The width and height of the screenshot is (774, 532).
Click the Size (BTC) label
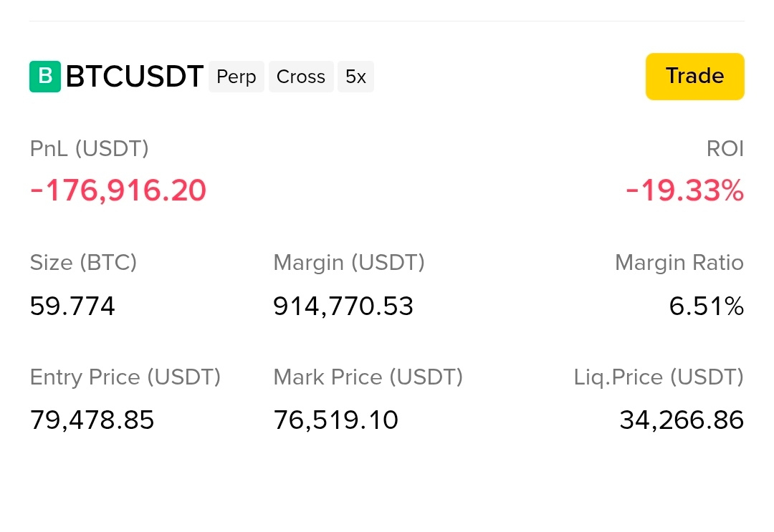tap(83, 263)
